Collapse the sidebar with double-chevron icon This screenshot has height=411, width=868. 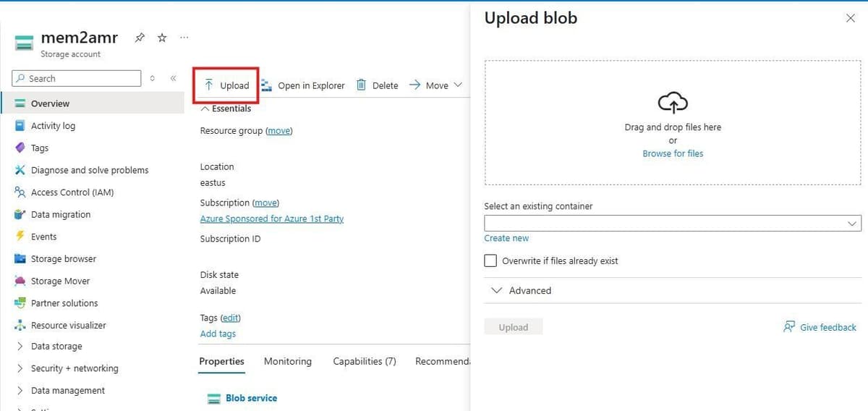[x=173, y=78]
